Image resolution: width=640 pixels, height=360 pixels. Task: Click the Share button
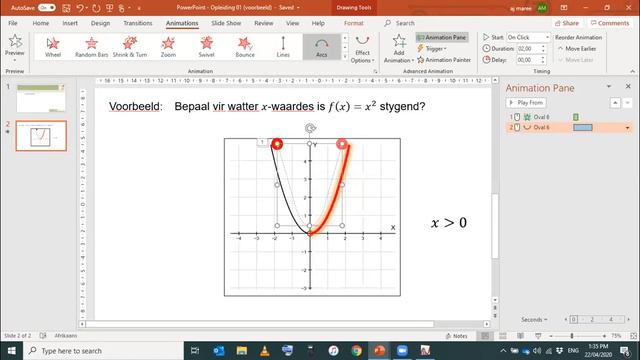(x=567, y=23)
